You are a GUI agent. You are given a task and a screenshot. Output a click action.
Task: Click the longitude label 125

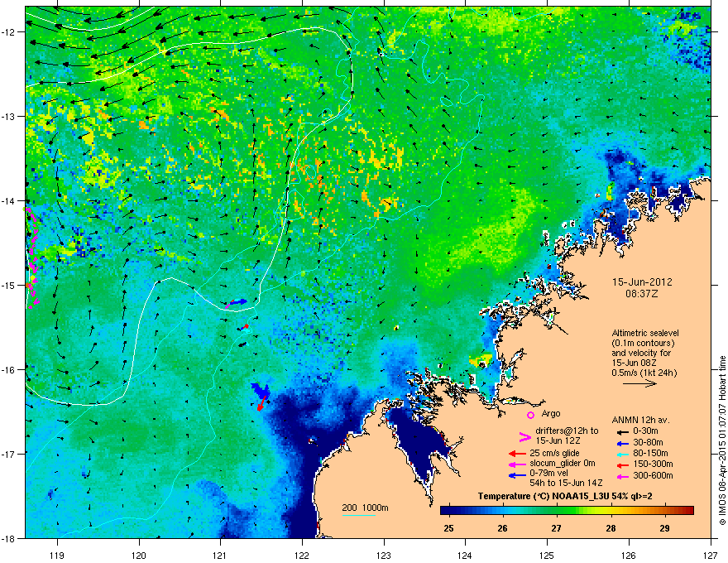[x=547, y=555]
